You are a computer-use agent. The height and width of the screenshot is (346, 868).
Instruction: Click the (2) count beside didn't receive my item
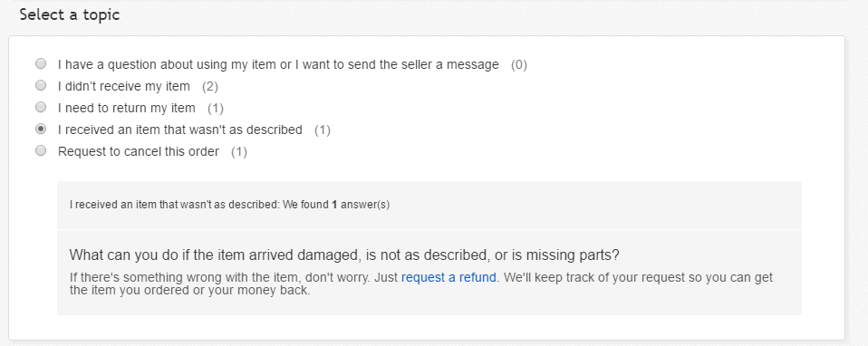[210, 86]
